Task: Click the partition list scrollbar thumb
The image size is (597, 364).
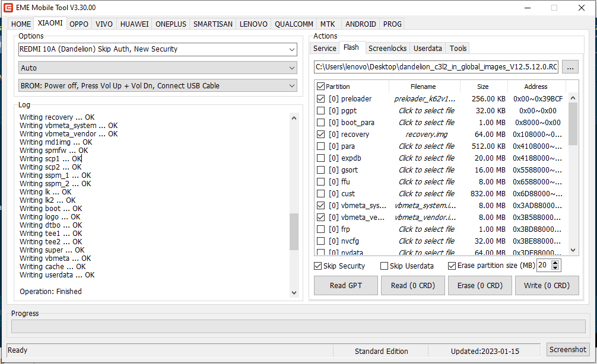Action: tap(573, 124)
